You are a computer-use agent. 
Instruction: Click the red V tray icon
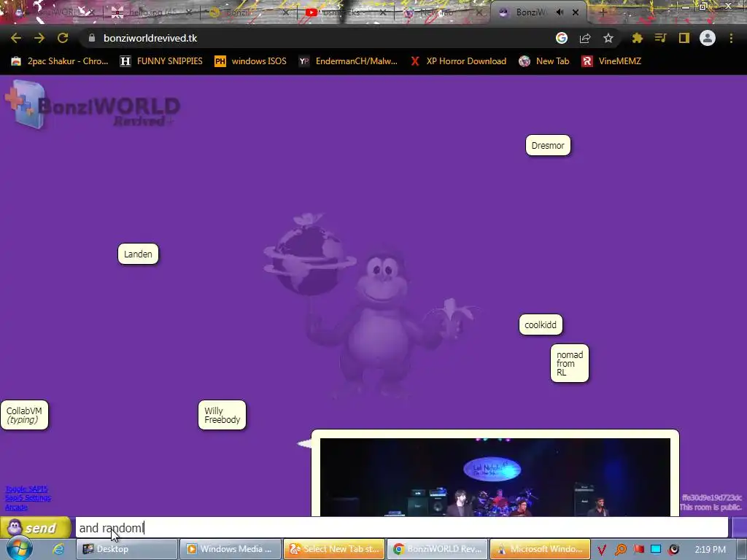pyautogui.click(x=602, y=550)
